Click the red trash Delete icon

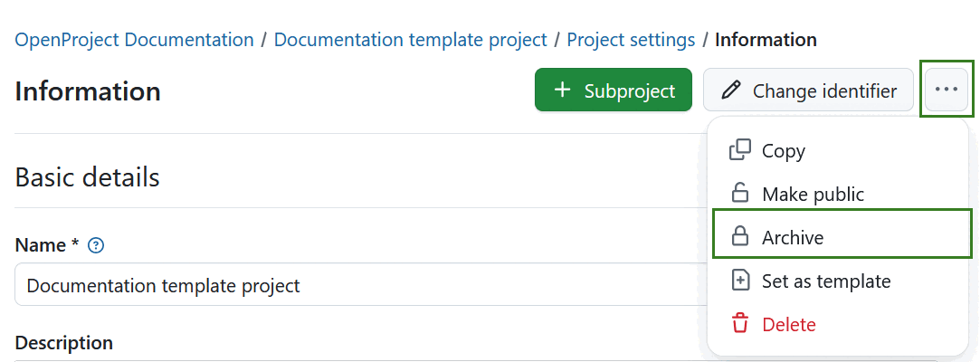click(740, 324)
